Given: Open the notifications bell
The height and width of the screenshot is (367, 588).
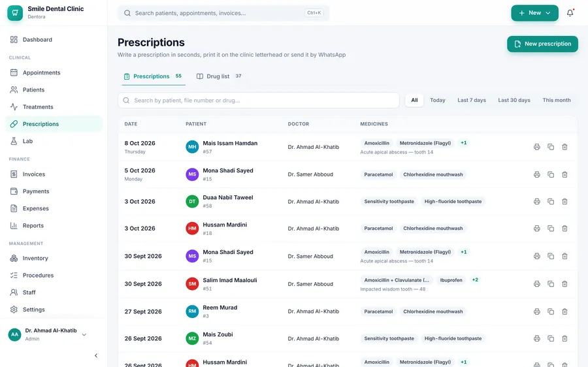Looking at the screenshot, I should 570,13.
